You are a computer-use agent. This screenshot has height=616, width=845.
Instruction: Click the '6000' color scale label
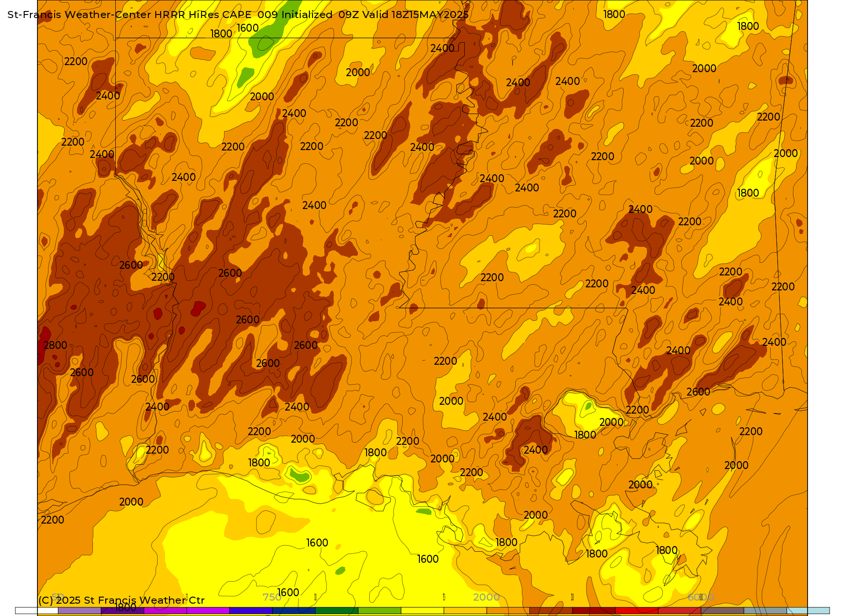coord(701,597)
